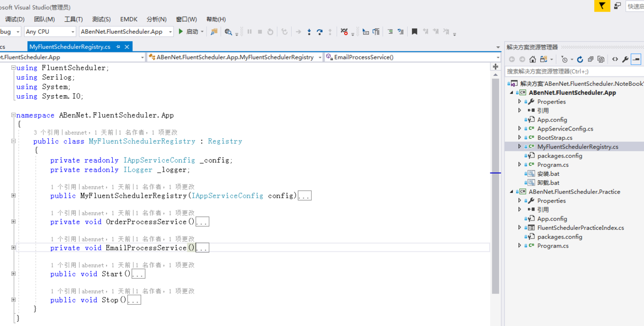Expand BootStrap.cs node in Solution Explorer
The width and height of the screenshot is (644, 326).
click(520, 138)
